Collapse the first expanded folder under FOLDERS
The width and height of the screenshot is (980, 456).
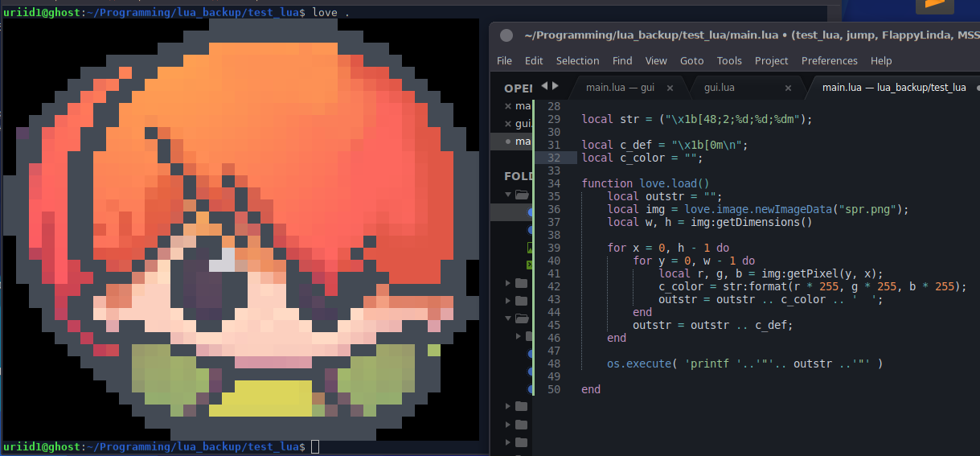pyautogui.click(x=508, y=195)
